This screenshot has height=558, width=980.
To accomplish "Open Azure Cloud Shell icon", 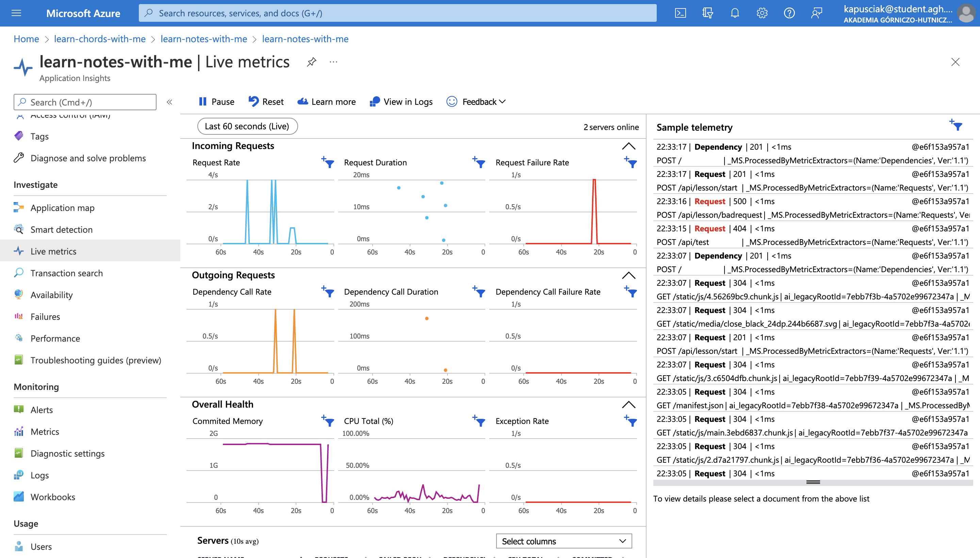I will point(680,13).
